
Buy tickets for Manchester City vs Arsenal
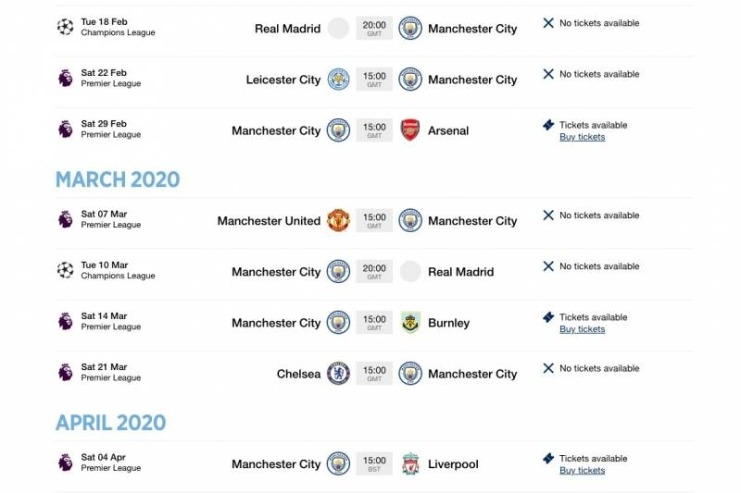[582, 137]
